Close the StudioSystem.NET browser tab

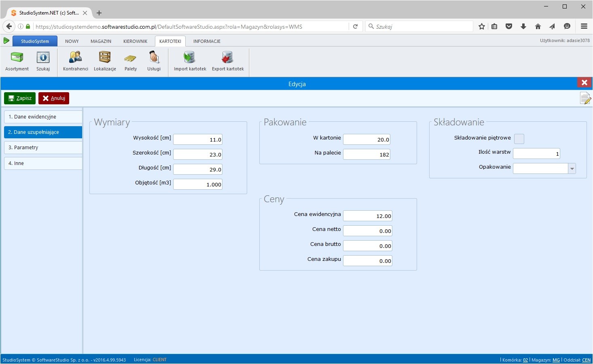(85, 13)
